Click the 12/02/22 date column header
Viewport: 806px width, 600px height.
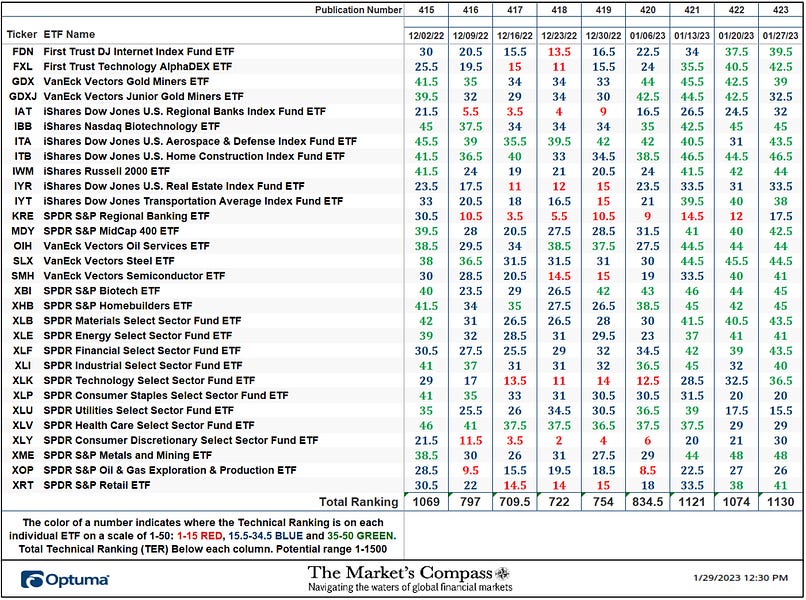point(426,36)
